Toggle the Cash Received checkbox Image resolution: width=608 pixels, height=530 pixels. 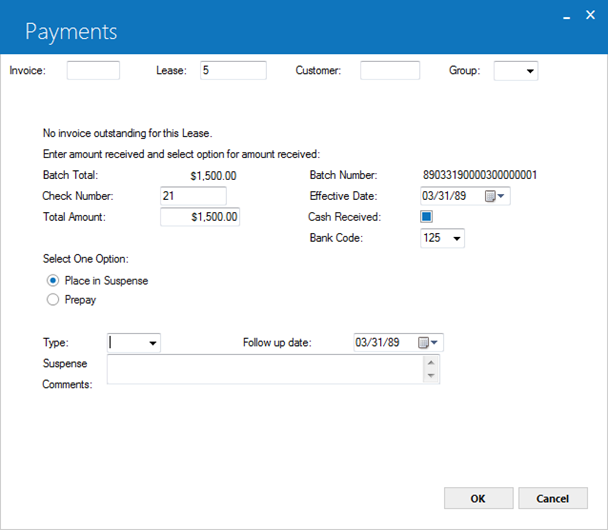click(426, 217)
